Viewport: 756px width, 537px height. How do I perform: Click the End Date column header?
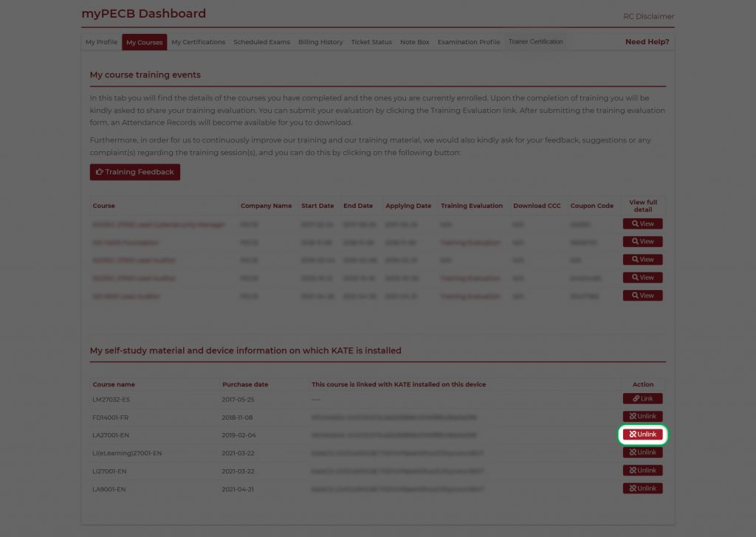(x=358, y=206)
